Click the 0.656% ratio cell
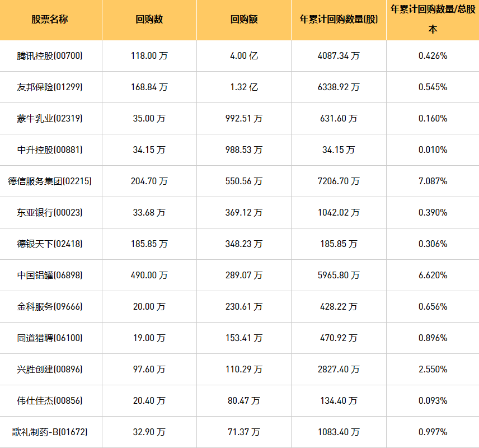This screenshot has width=479, height=448. point(433,306)
